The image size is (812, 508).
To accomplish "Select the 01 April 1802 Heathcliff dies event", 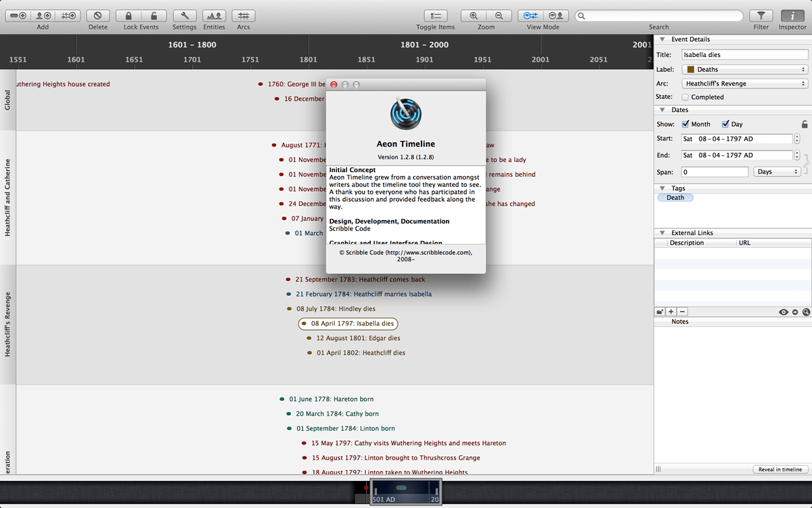I will pyautogui.click(x=357, y=353).
